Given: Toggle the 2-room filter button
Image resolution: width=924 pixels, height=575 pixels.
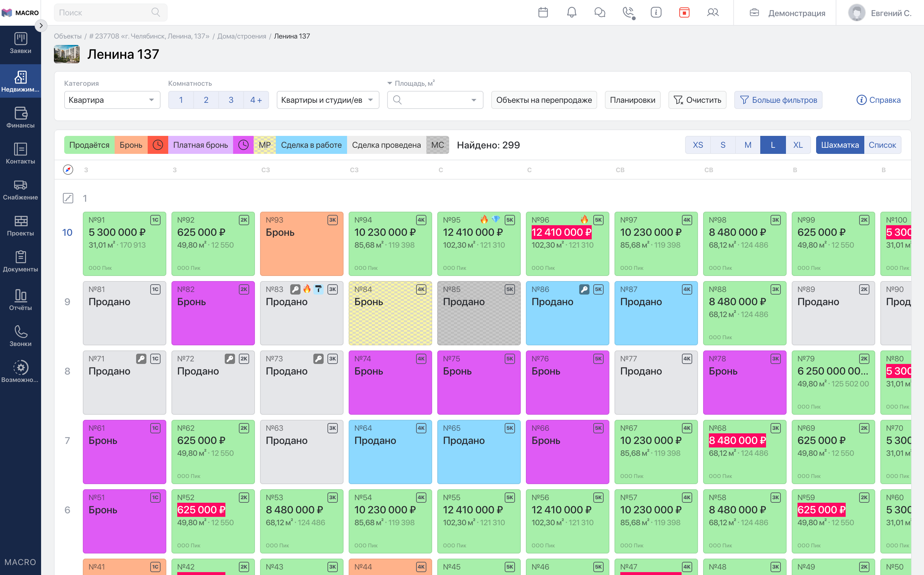Looking at the screenshot, I should [x=206, y=100].
